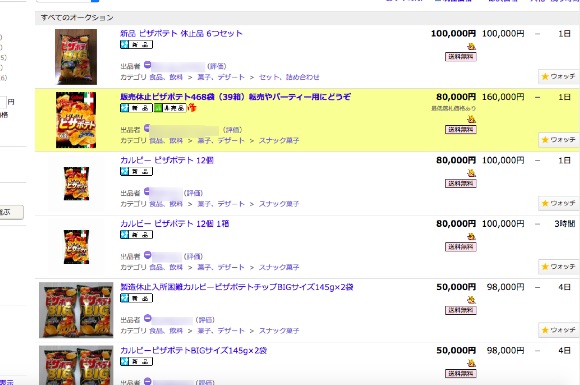Click buy-now icon for 6つセット listing
The image size is (580, 385).
(471, 47)
